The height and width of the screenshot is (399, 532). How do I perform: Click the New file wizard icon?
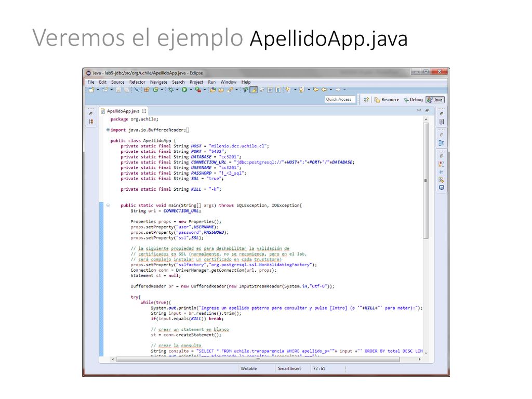click(x=91, y=89)
